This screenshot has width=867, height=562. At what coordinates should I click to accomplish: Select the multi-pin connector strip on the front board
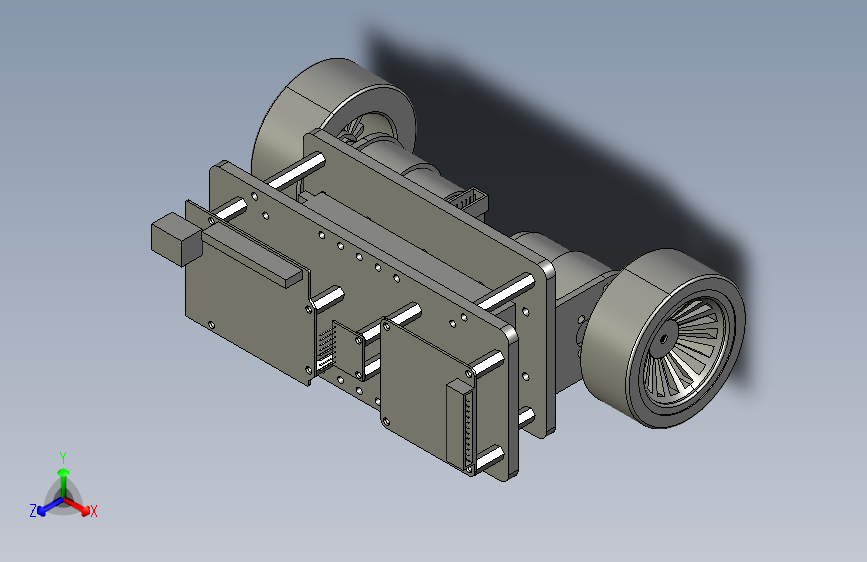[462, 423]
